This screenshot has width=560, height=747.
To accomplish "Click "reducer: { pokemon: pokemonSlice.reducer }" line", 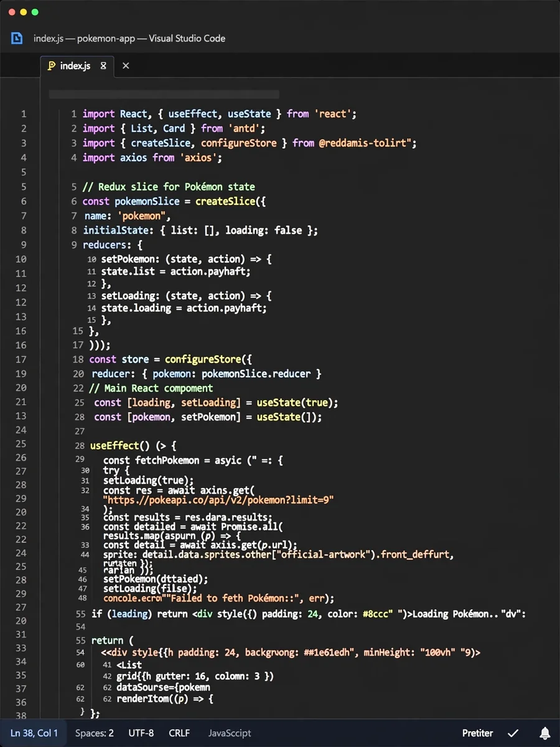I will coord(207,374).
